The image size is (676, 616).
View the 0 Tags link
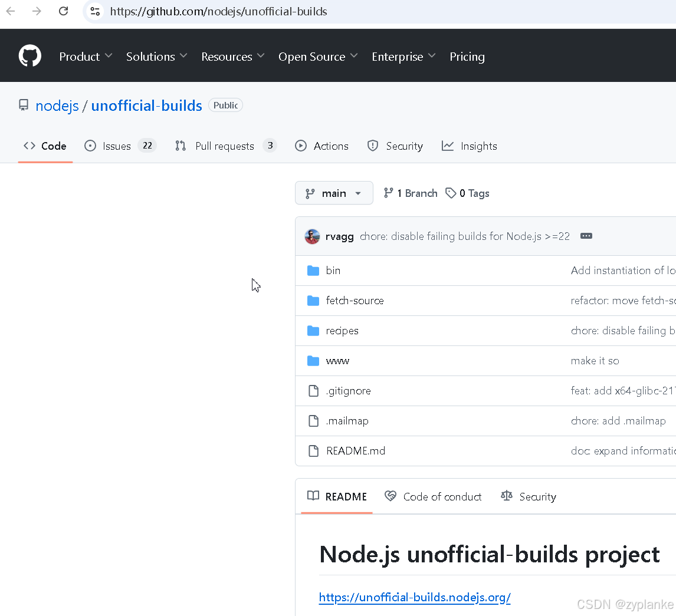pyautogui.click(x=467, y=193)
